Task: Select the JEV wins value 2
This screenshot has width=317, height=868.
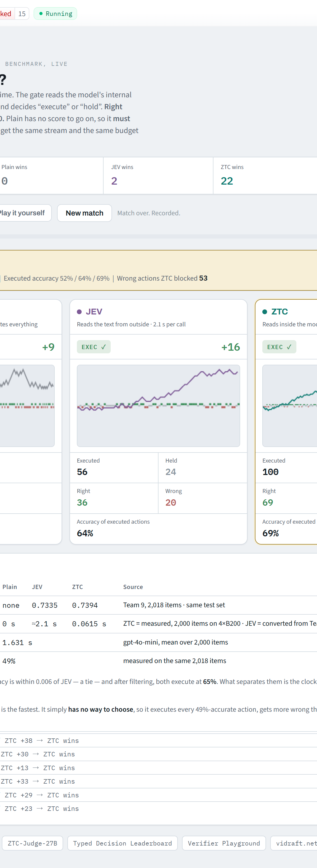Action: tap(114, 181)
